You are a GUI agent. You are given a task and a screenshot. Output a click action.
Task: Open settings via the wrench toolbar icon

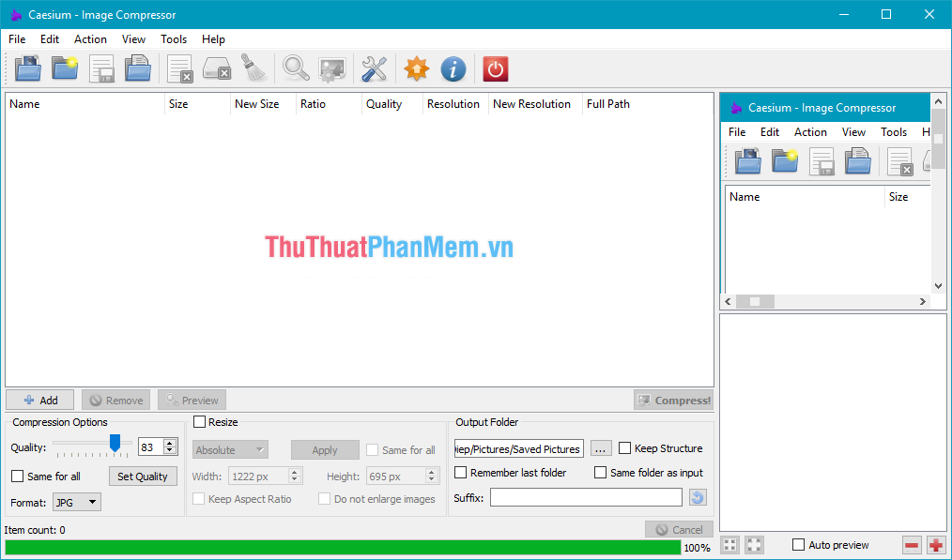pyautogui.click(x=374, y=68)
